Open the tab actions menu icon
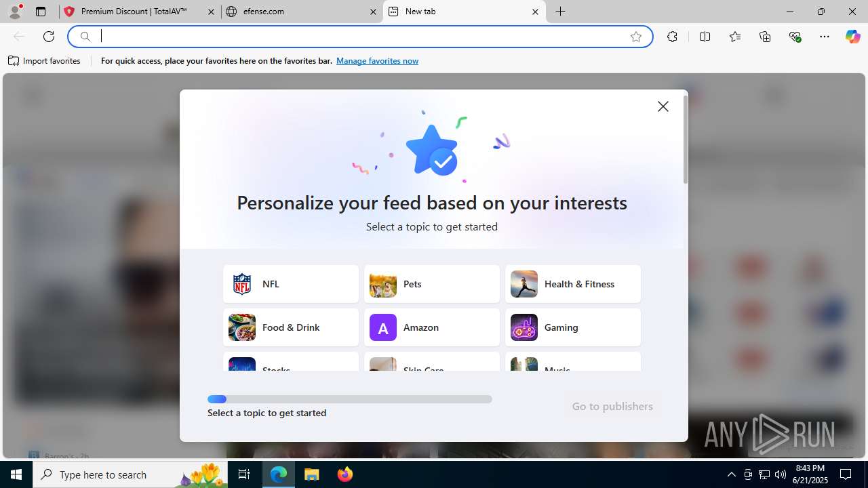The height and width of the screenshot is (488, 868). [x=41, y=12]
